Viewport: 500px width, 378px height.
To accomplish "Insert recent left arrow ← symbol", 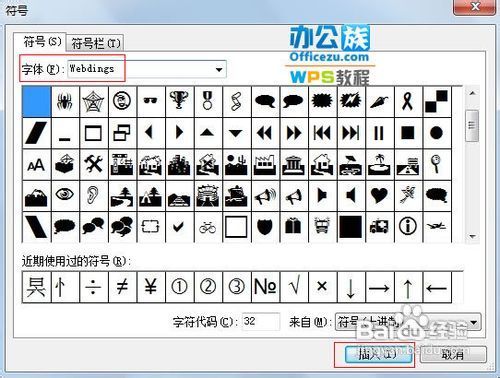I will tap(436, 287).
